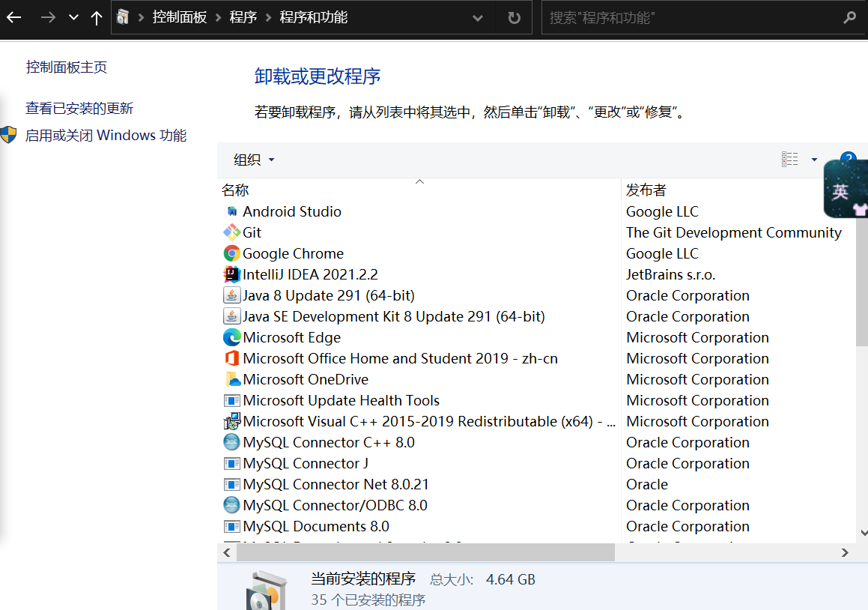Select the Git program name
The image size is (868, 610).
[252, 233]
